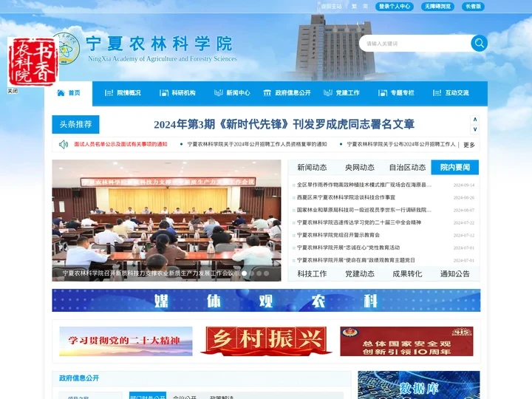Open notice about 2024年公开招聘资格复审

257,144
